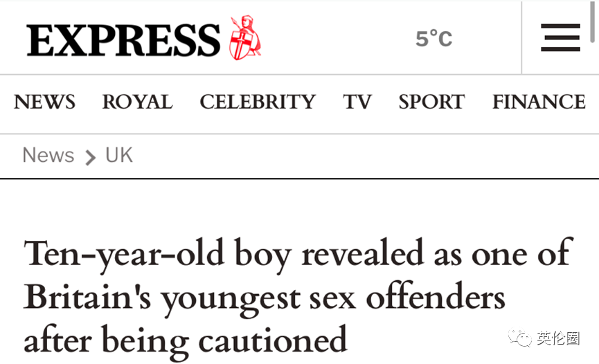Image resolution: width=599 pixels, height=364 pixels.
Task: Open the NEWS section
Action: click(x=44, y=102)
